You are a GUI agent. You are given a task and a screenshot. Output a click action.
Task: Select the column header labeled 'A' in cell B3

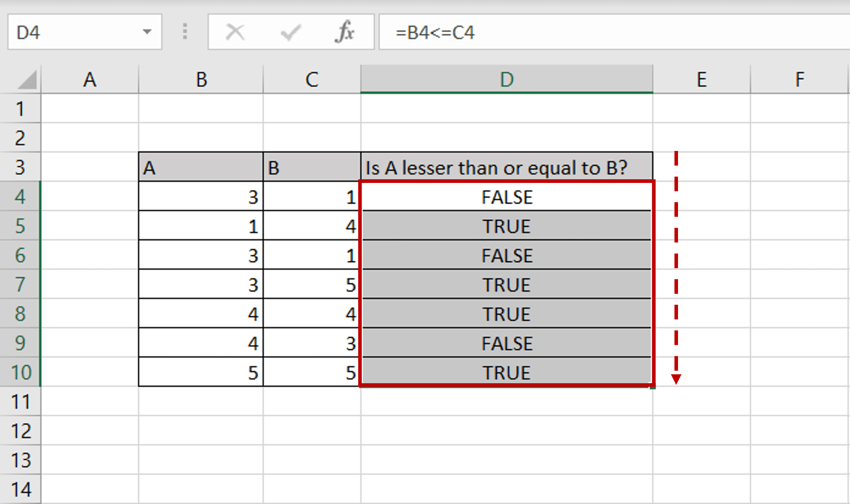pos(201,167)
